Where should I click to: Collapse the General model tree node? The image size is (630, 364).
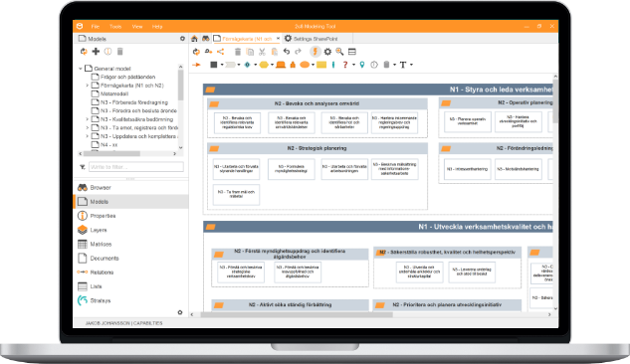tap(81, 69)
